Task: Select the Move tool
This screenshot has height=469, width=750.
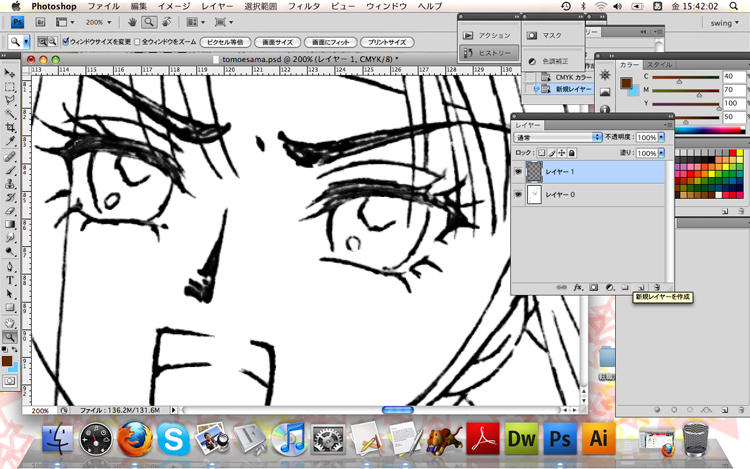Action: coord(10,73)
